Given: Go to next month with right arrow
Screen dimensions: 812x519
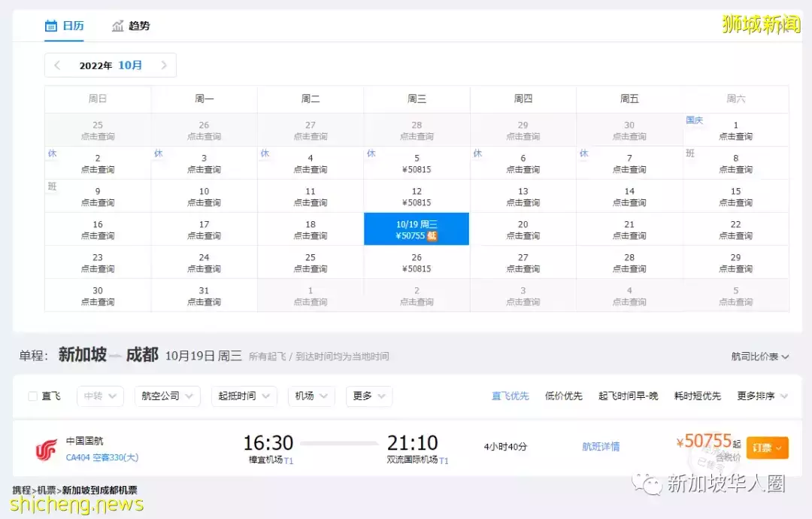Looking at the screenshot, I should click(x=165, y=65).
